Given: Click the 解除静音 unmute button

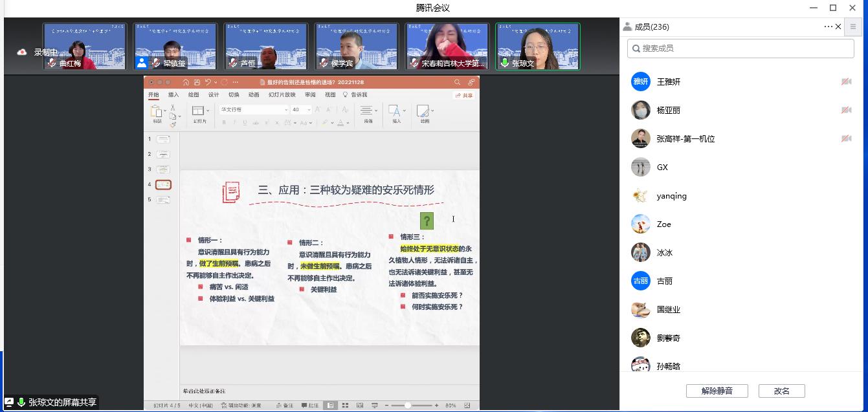Looking at the screenshot, I should [717, 391].
